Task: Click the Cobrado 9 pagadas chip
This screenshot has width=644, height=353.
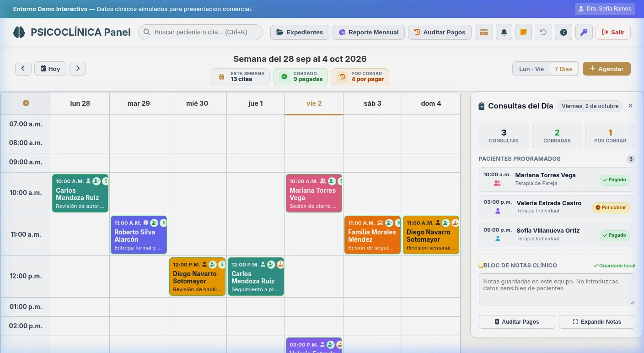Action: coord(301,76)
